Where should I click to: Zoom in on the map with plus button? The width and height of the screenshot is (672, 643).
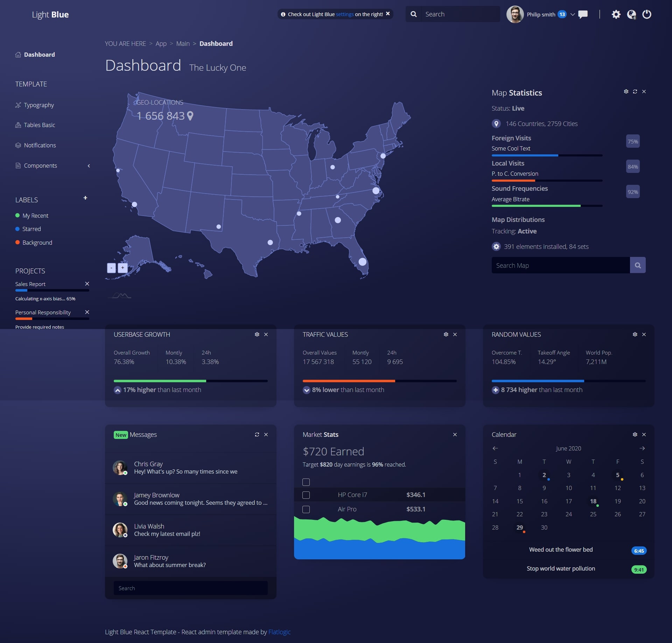click(x=122, y=268)
